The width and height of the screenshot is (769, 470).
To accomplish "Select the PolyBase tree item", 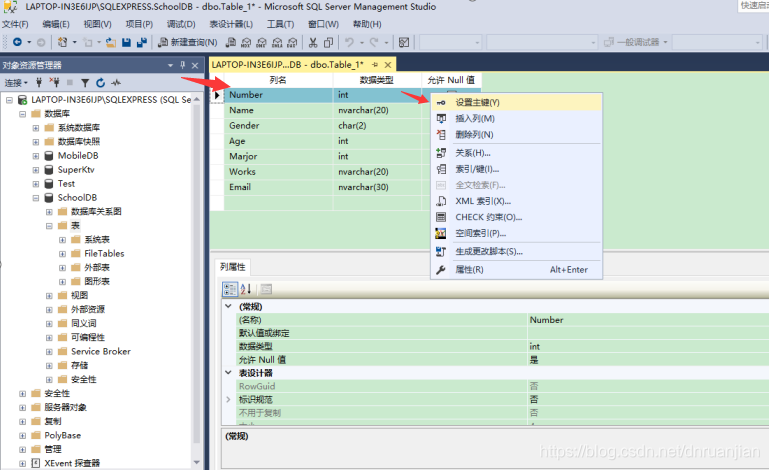I will pos(62,435).
